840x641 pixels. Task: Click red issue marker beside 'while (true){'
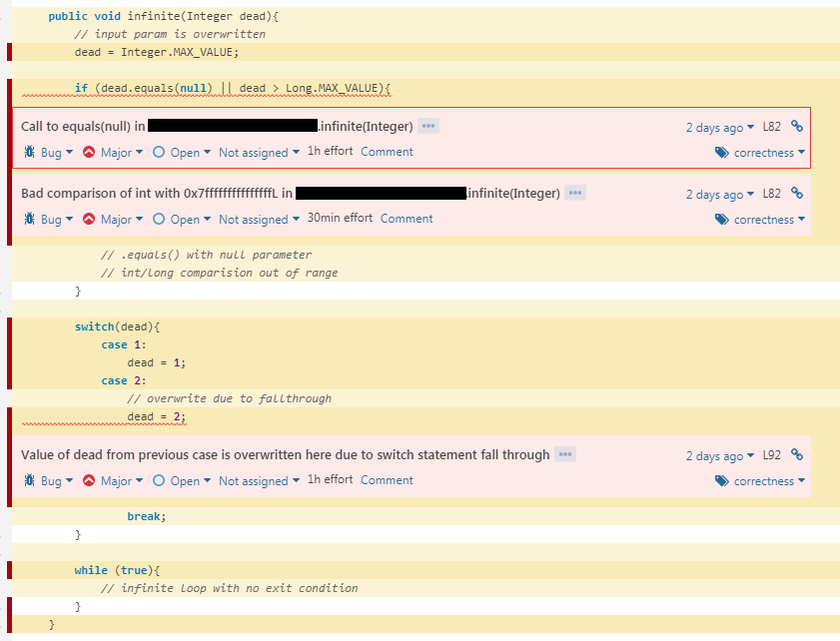coord(9,570)
